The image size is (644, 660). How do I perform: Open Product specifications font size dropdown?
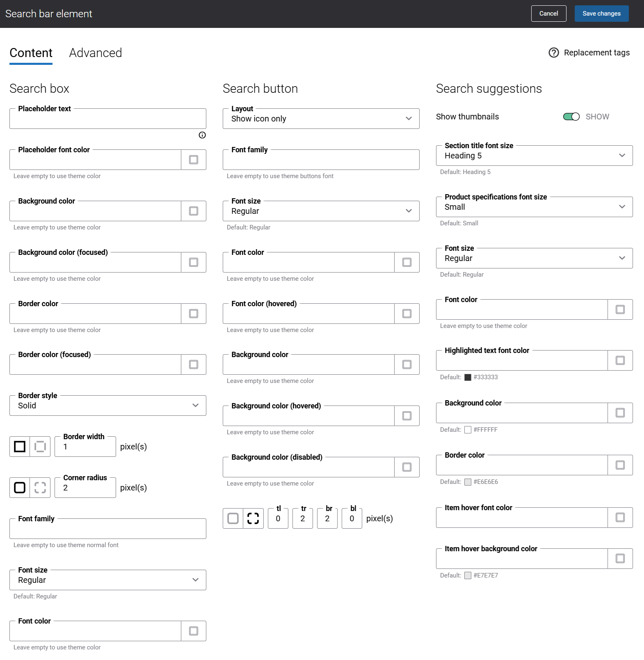click(534, 207)
